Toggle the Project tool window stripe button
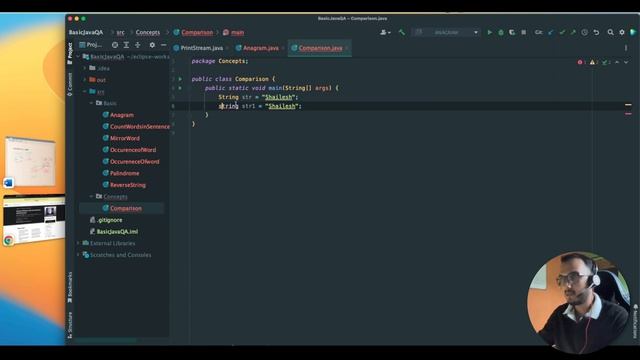The width and height of the screenshot is (640, 360). [x=70, y=53]
